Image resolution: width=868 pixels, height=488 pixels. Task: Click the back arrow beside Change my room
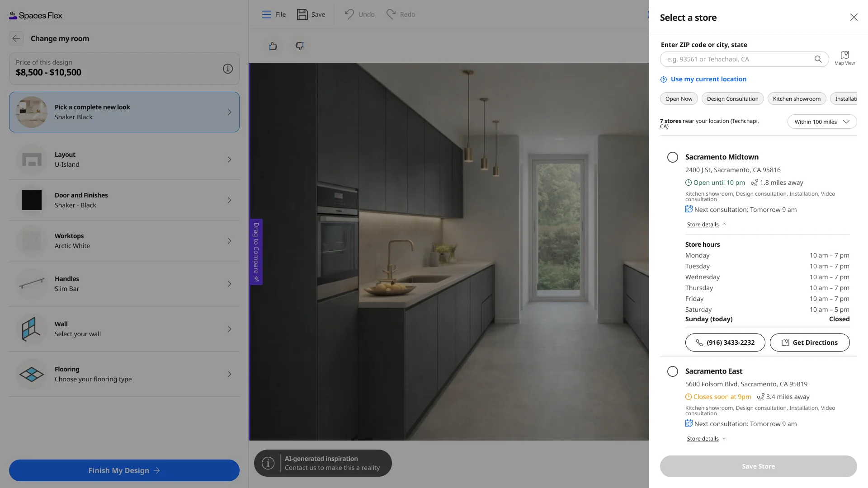coord(16,38)
